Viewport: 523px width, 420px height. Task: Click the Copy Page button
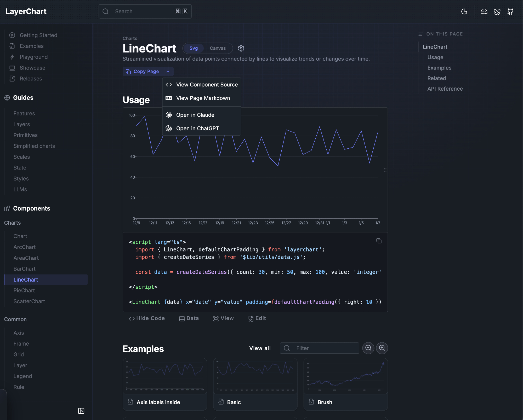coord(143,72)
